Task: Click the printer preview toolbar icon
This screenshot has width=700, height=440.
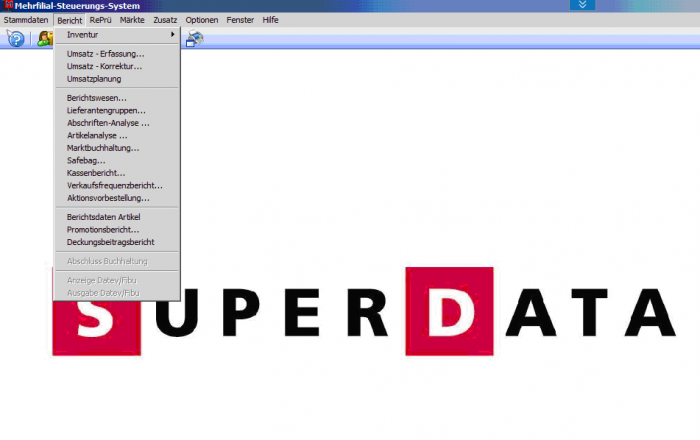Action: (195, 38)
